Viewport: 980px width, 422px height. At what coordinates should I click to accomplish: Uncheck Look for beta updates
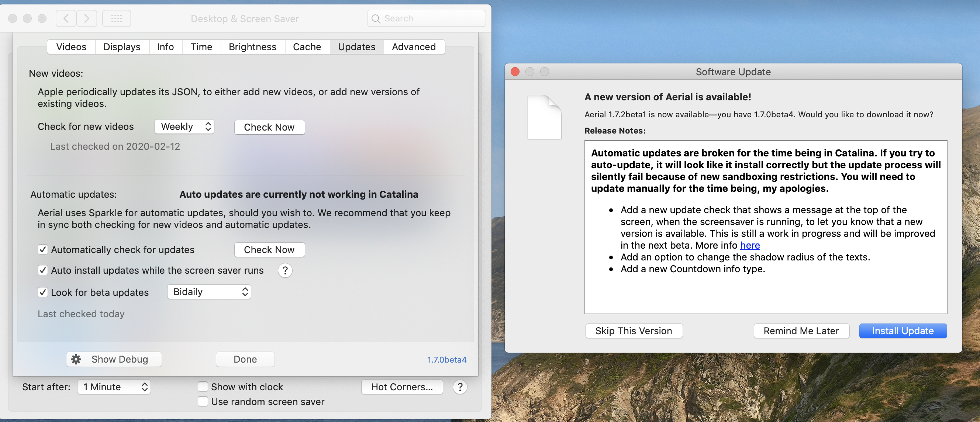(42, 292)
